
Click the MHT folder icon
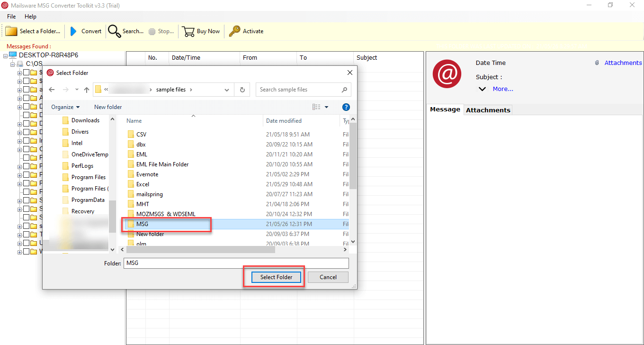click(131, 204)
